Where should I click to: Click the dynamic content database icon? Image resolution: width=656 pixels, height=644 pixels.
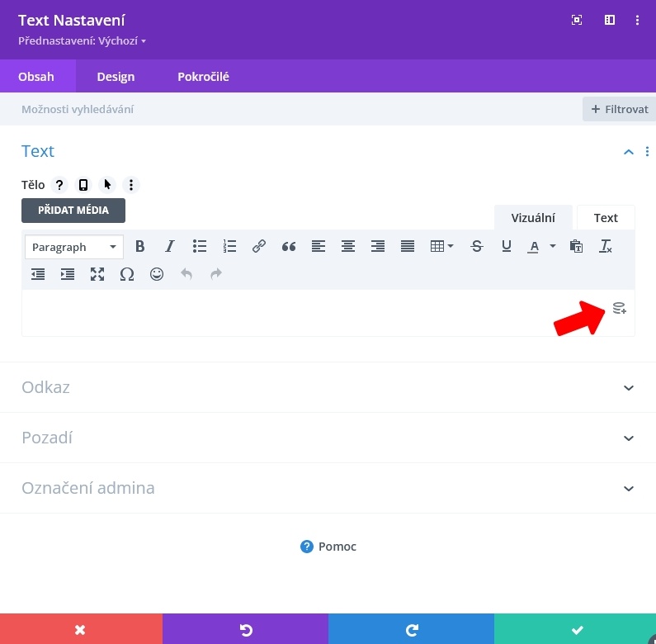pos(619,309)
